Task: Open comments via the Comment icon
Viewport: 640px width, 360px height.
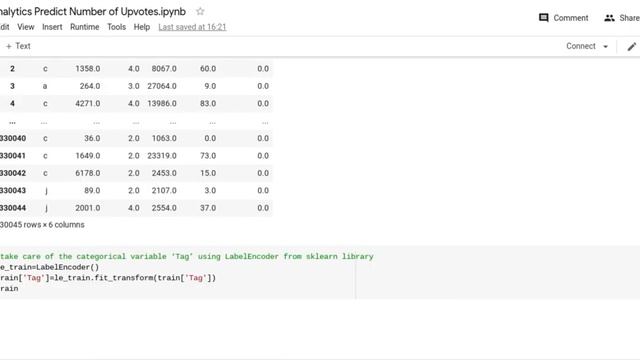Action: tap(544, 18)
